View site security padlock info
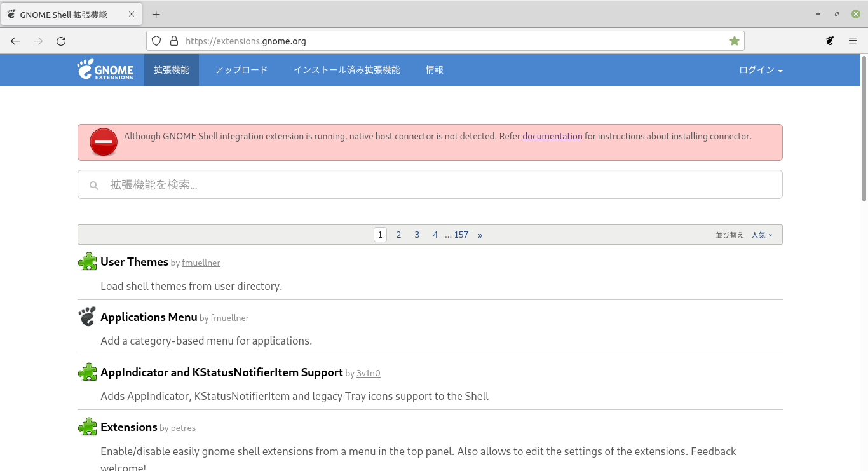 coord(174,41)
